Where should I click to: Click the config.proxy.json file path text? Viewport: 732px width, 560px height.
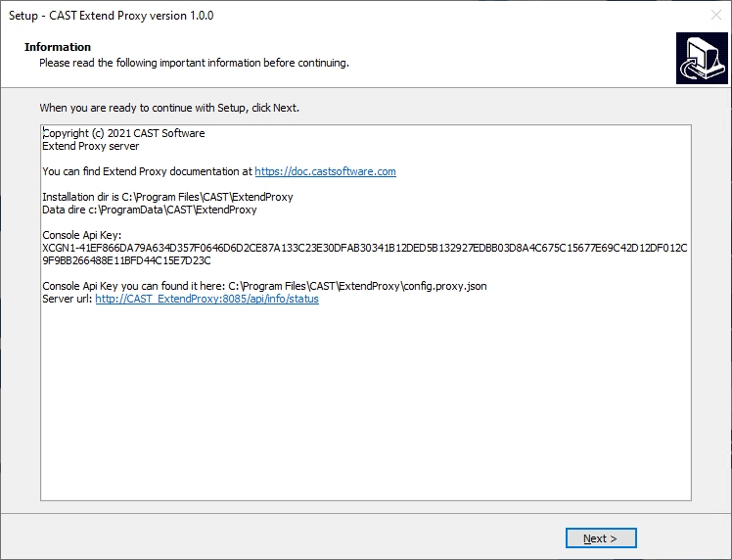point(357,286)
